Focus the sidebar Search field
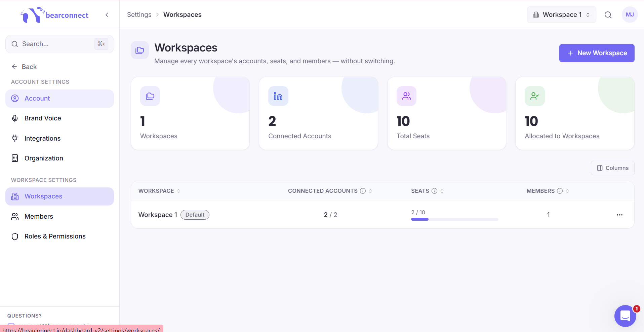 coord(59,44)
